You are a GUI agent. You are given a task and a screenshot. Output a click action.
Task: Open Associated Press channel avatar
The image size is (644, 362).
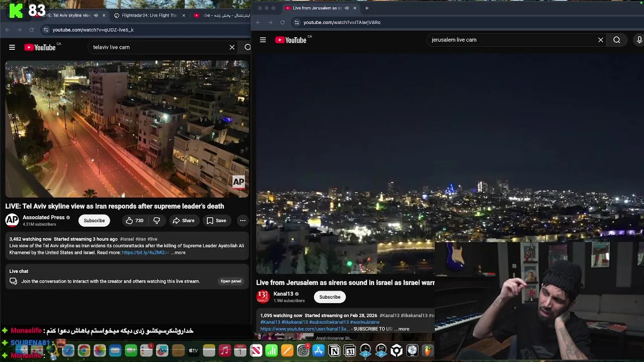(12, 220)
